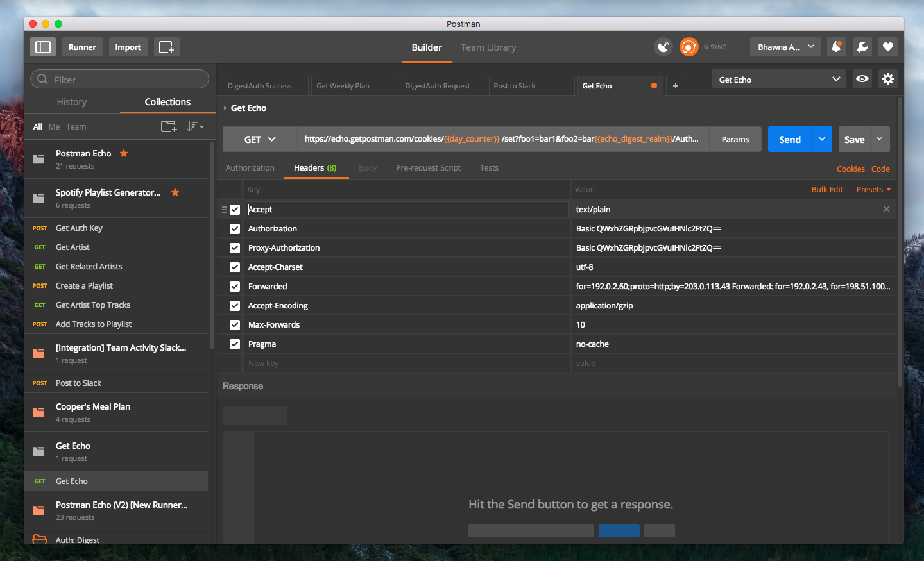Click the satellite proxy capture icon

point(663,47)
